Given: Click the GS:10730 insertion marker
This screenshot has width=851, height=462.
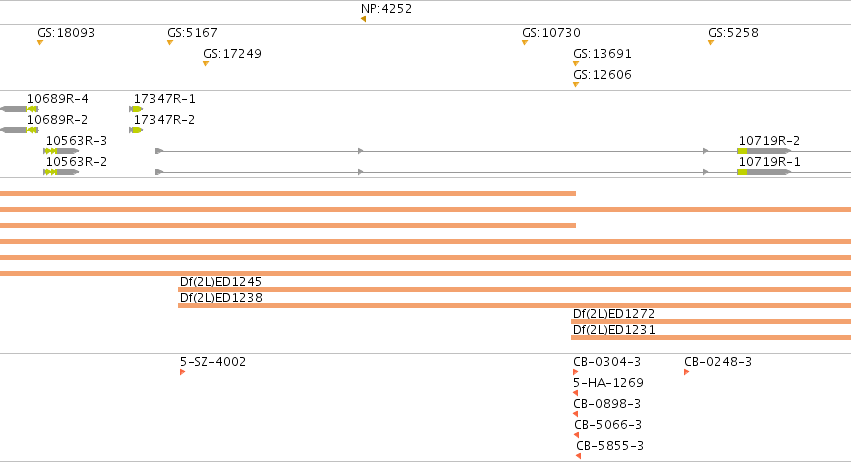Looking at the screenshot, I should tap(525, 43).
